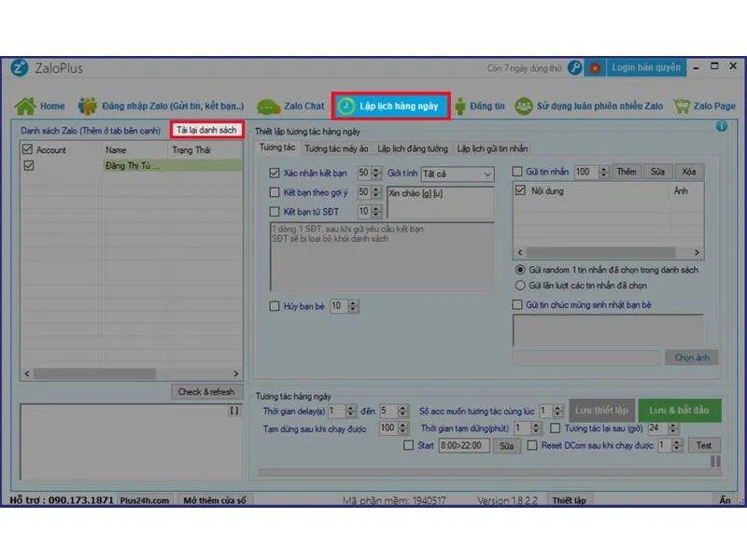Click the Check & refresh button
The image size is (747, 560).
pyautogui.click(x=206, y=391)
